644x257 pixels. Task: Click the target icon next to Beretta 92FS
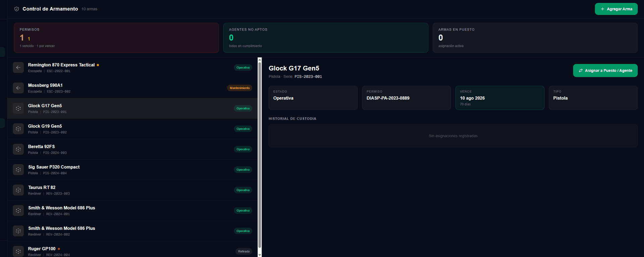pyautogui.click(x=18, y=149)
